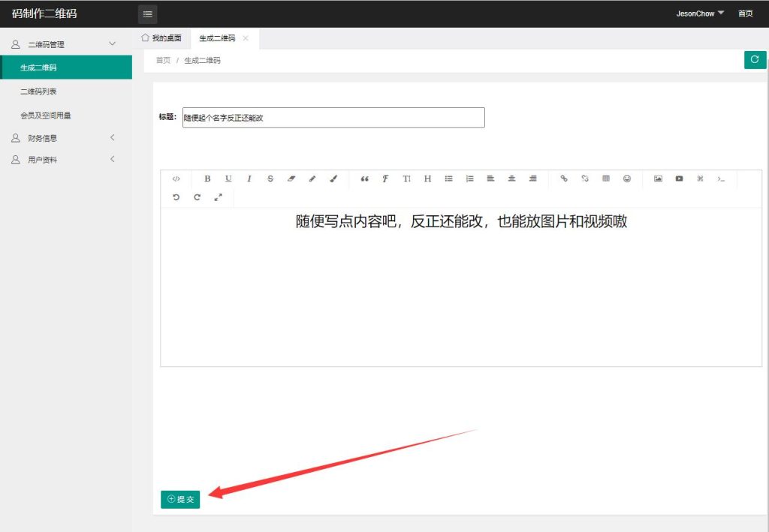Click the 标题 title input field

tap(333, 118)
